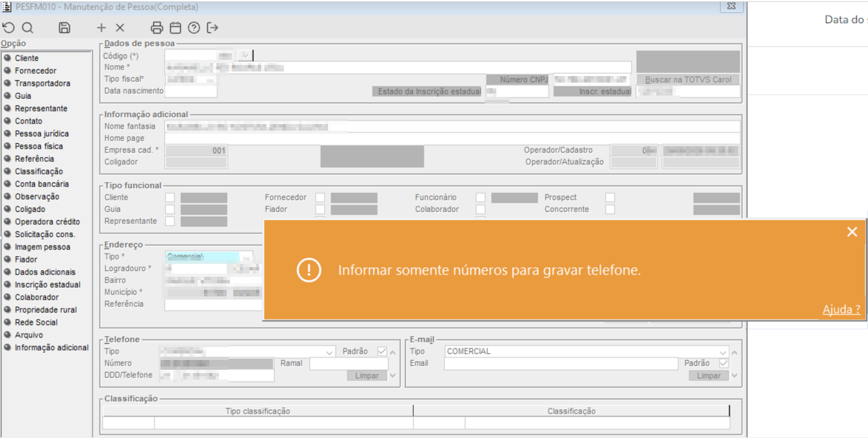Screen dimensions: 868x438
Task: Click the E-mail section Limpar button
Action: [709, 376]
